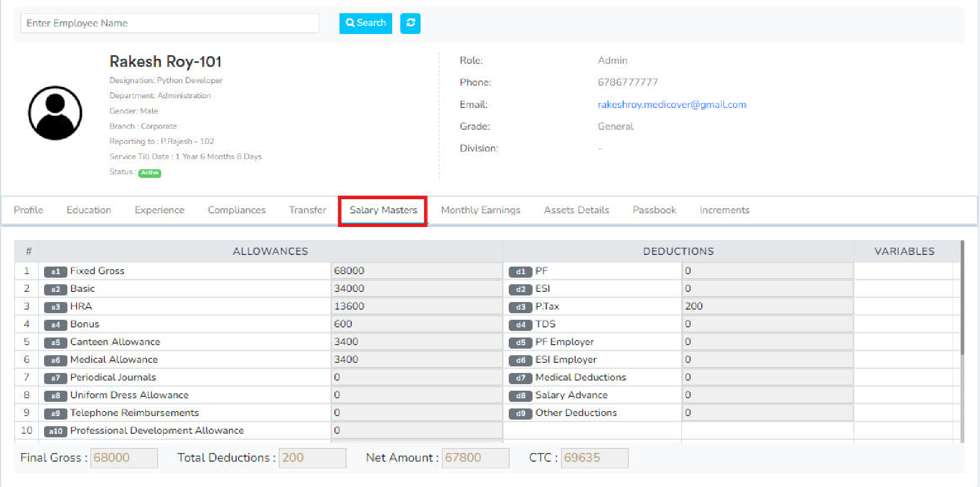
Task: Click the a4 badge beside Bonus
Action: tap(56, 325)
